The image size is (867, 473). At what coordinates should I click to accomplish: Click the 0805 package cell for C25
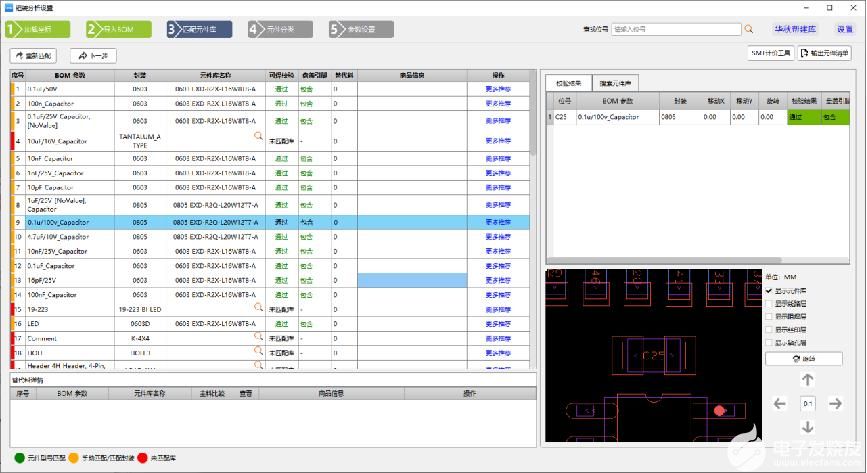[680, 117]
